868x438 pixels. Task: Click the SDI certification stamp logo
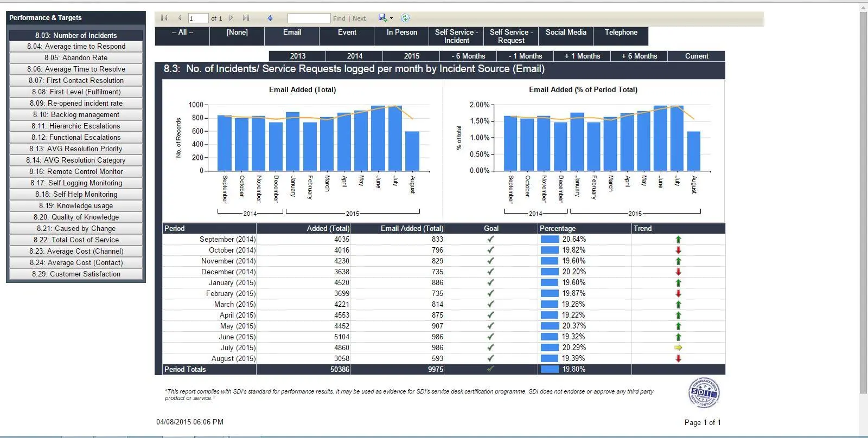pos(704,392)
